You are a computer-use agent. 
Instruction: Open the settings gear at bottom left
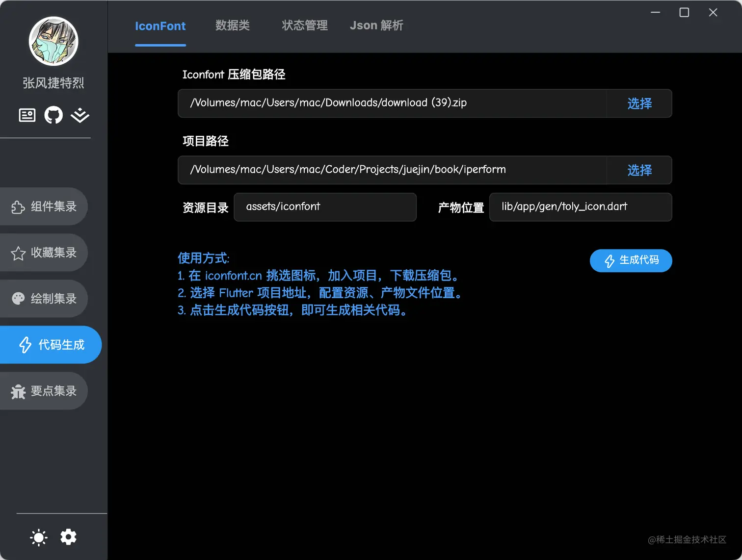68,537
